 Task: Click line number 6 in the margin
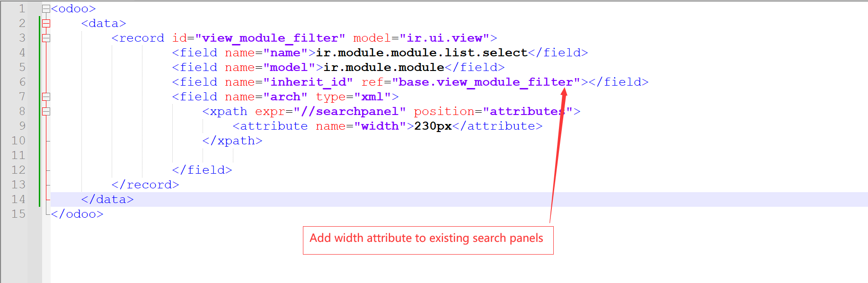tap(22, 82)
